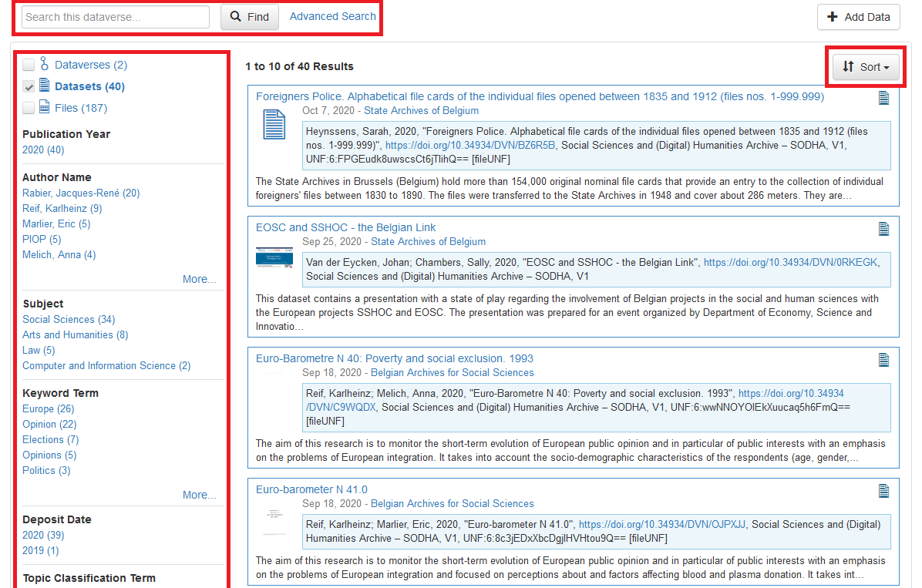Click dataset icon right of Foreigners Police title
Image resolution: width=922 pixels, height=588 pixels.
point(883,98)
